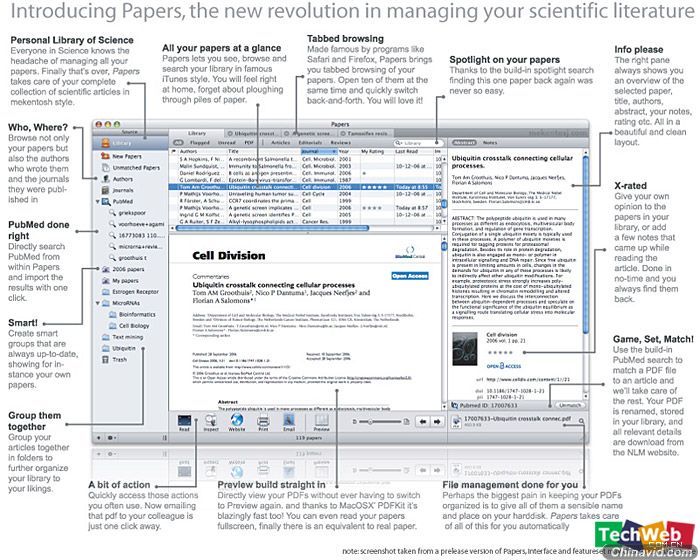Go to next page with right arrow

click(x=437, y=422)
